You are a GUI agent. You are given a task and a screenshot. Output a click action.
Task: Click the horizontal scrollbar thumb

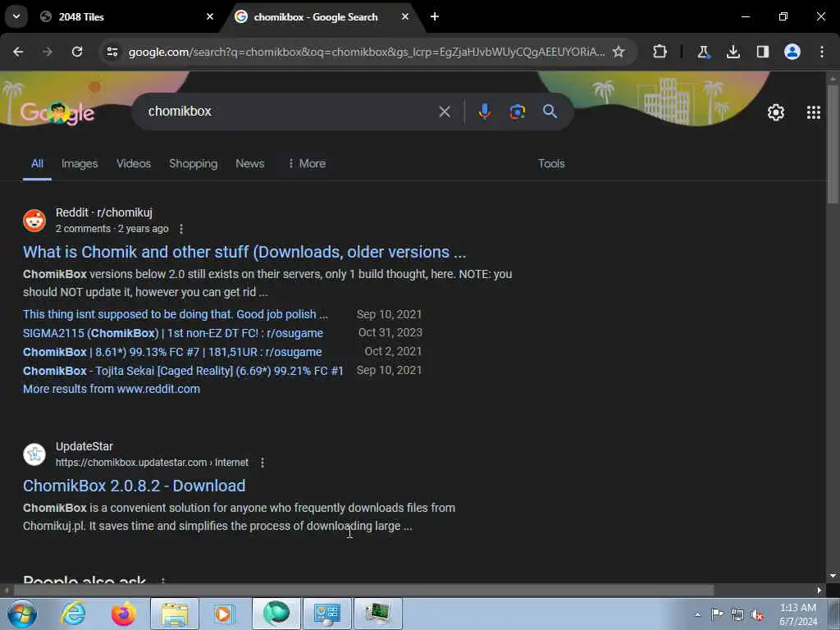point(363,591)
